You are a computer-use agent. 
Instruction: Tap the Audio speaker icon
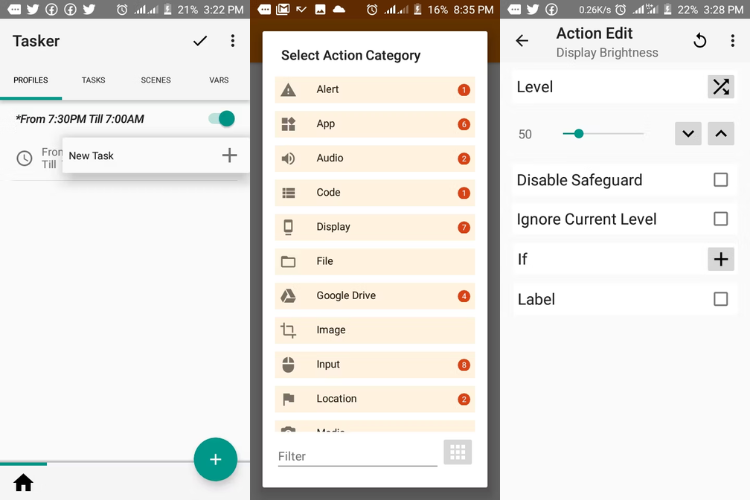[x=288, y=158]
